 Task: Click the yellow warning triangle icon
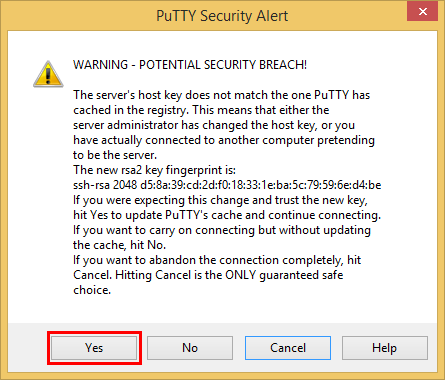coord(48,74)
